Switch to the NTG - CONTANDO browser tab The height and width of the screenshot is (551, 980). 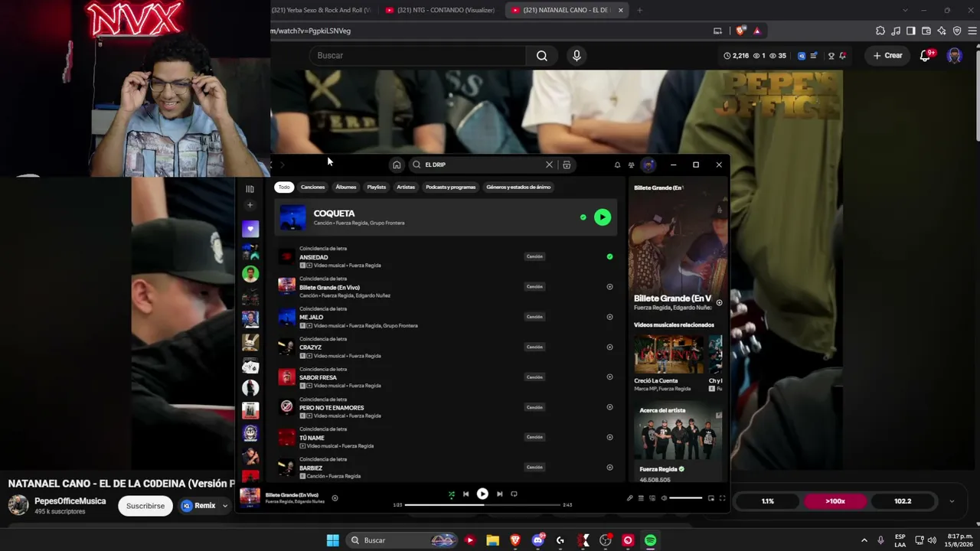point(440,10)
